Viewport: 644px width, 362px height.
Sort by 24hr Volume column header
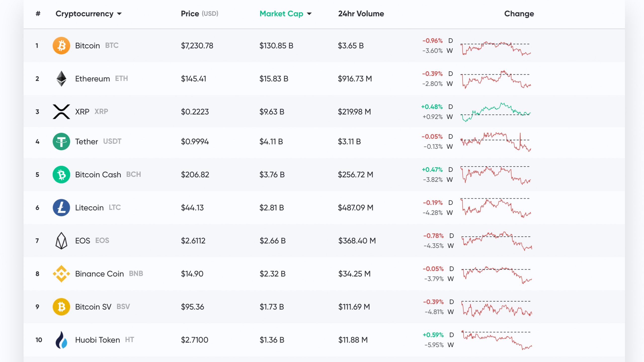click(361, 14)
